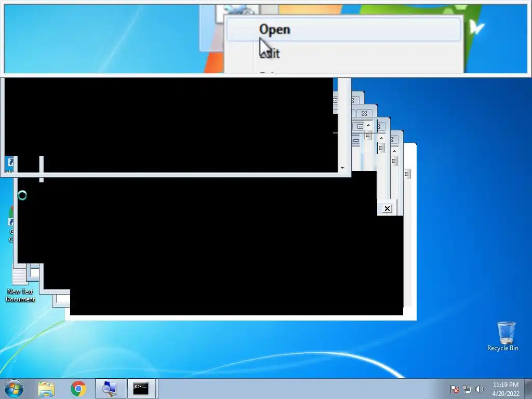The image size is (532, 399).
Task: Click the bold black X button
Action: tap(387, 209)
